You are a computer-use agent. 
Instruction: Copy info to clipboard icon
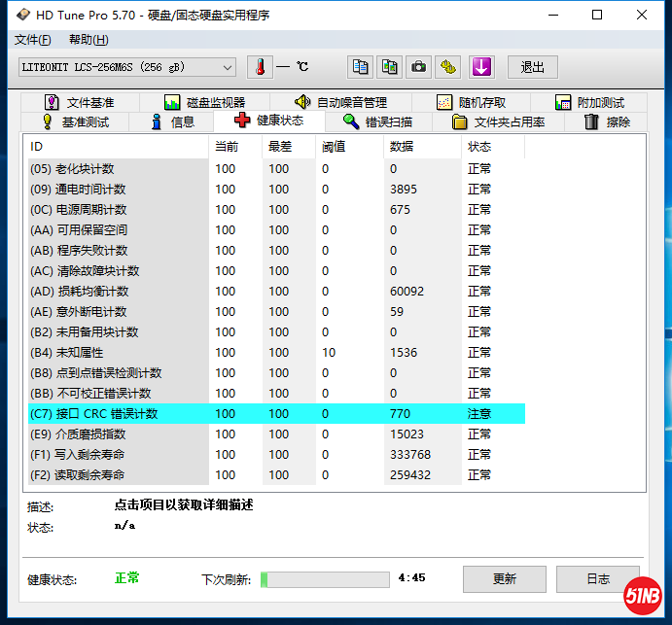pyautogui.click(x=361, y=67)
